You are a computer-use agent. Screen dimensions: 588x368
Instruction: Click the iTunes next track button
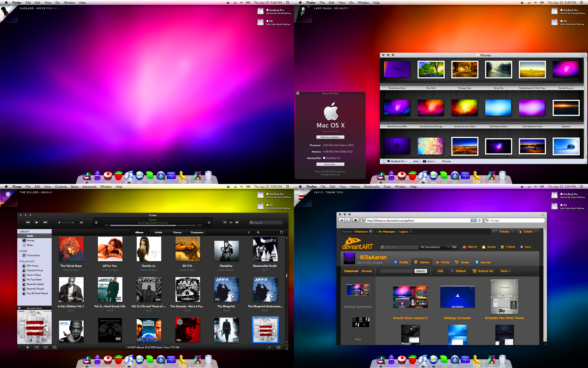coord(45,222)
